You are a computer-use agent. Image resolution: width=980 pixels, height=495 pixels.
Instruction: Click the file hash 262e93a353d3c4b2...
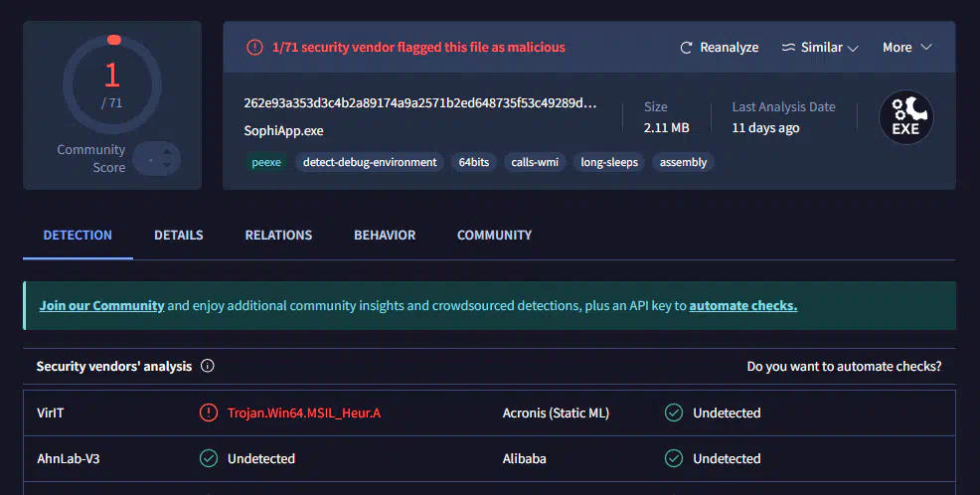(420, 103)
